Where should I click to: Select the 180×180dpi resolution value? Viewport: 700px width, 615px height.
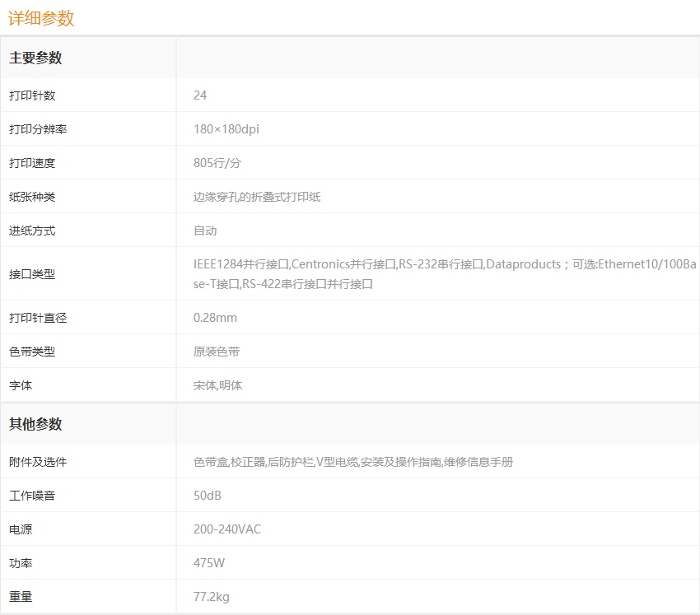pos(226,129)
